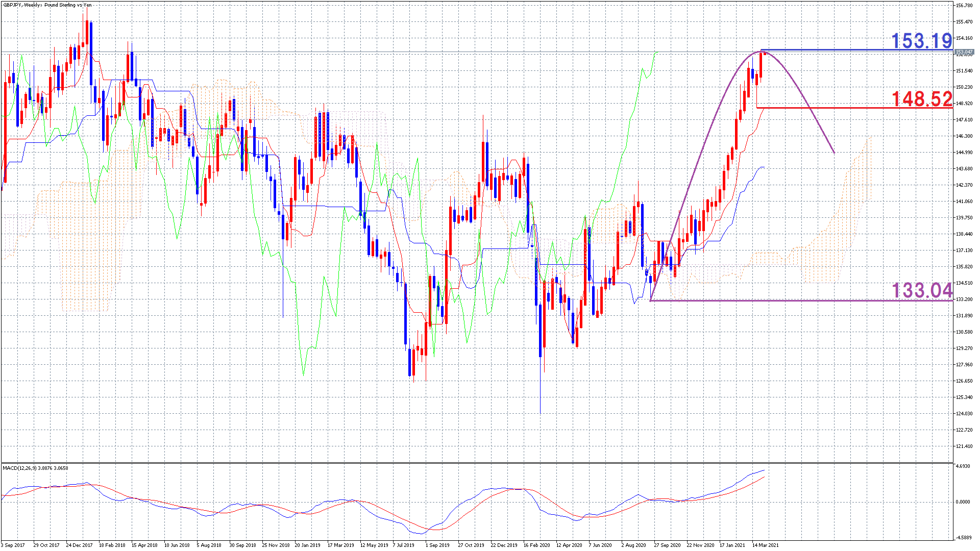Click the current price tag 153.047
Image resolution: width=980 pixels, height=551 pixels.
click(964, 52)
